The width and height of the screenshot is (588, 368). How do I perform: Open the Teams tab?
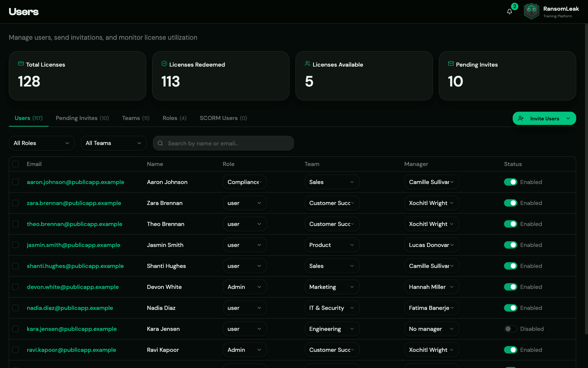point(136,118)
